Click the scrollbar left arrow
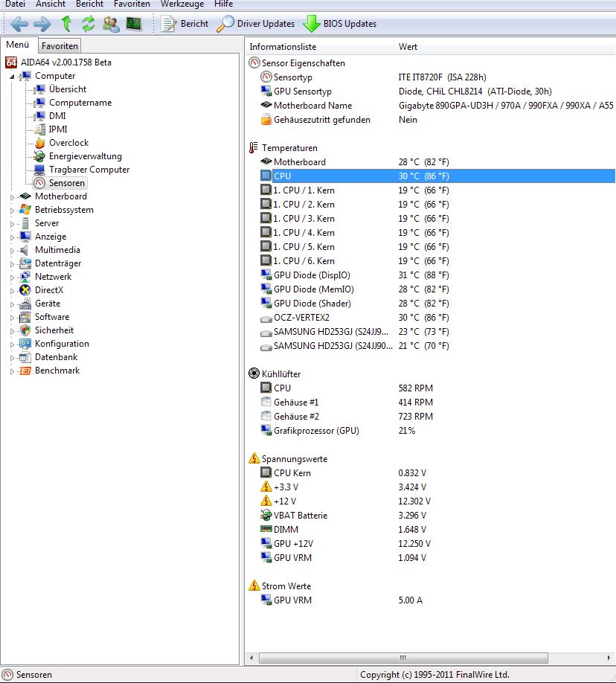This screenshot has height=683, width=616. click(251, 658)
